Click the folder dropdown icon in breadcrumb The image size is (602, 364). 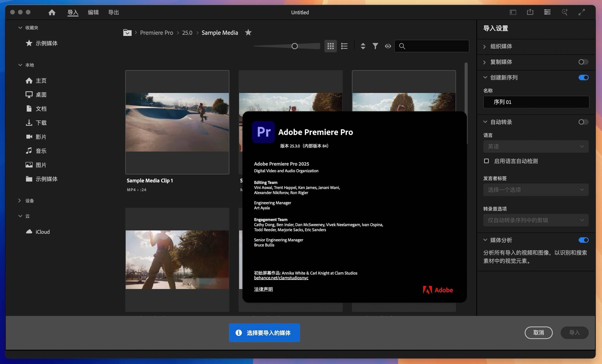tap(127, 32)
